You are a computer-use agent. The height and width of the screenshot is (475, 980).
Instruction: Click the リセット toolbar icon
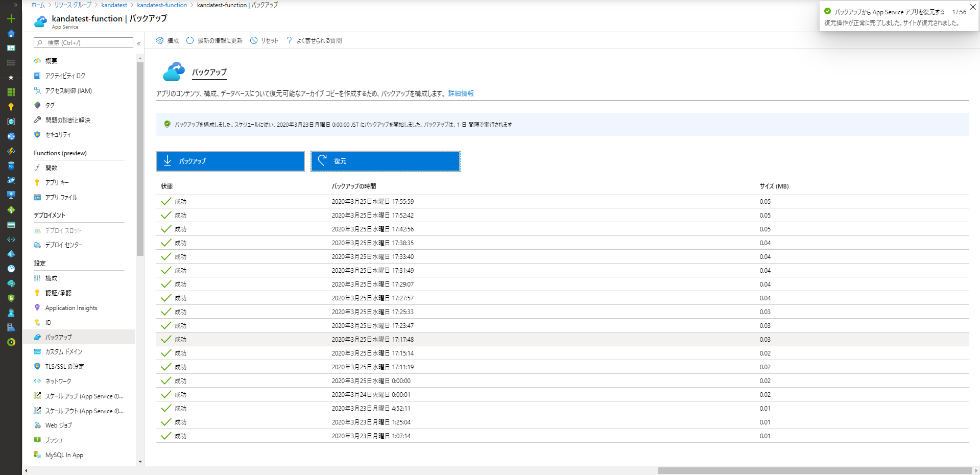254,40
